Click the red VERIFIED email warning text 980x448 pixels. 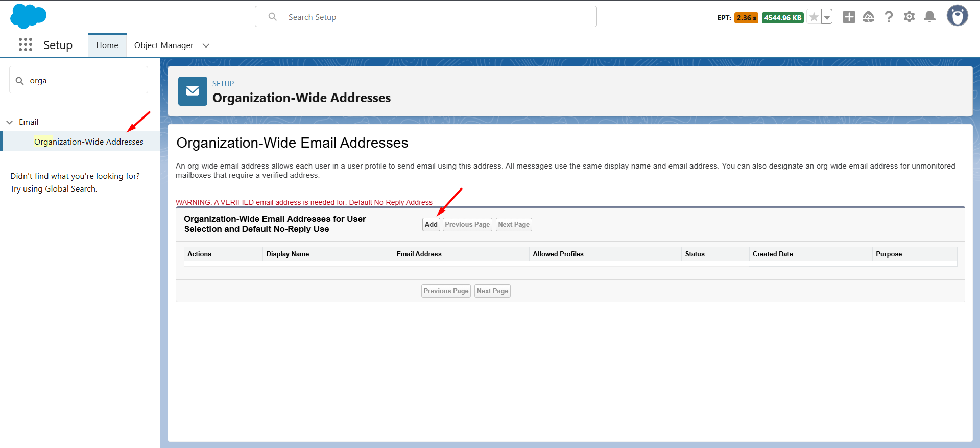point(304,202)
